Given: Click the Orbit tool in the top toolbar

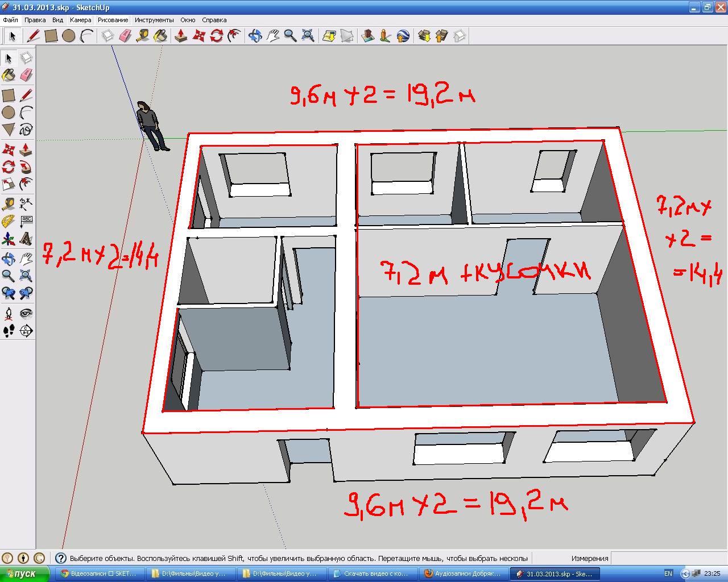Looking at the screenshot, I should point(255,36).
